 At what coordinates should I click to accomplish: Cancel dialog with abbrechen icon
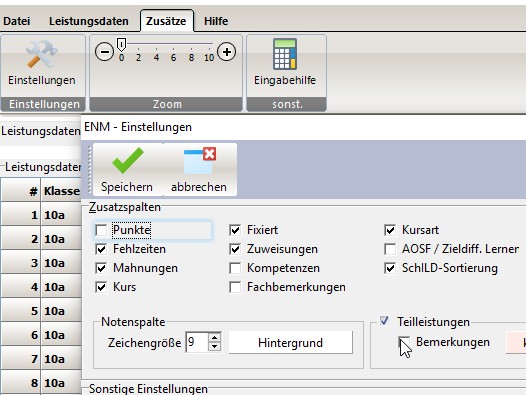point(199,169)
